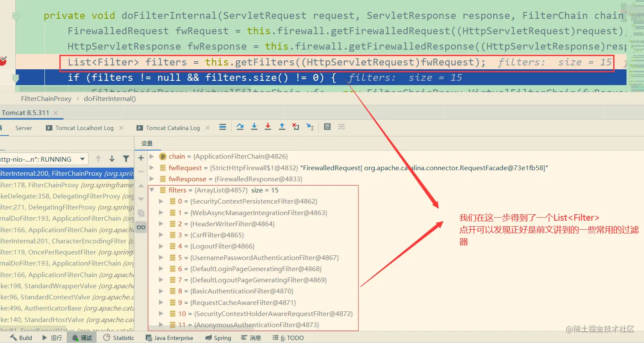Click the duplicate watch icon
This screenshot has height=343, width=644.
[x=141, y=213]
